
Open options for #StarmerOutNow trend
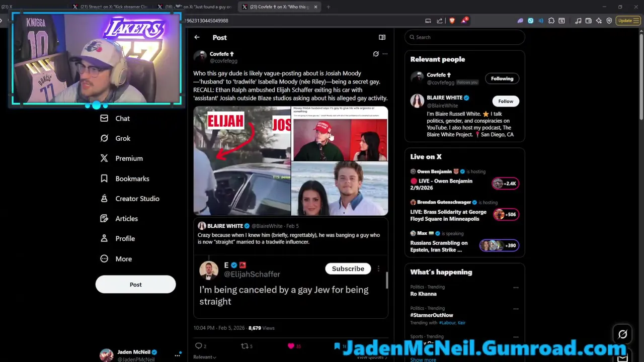(516, 309)
